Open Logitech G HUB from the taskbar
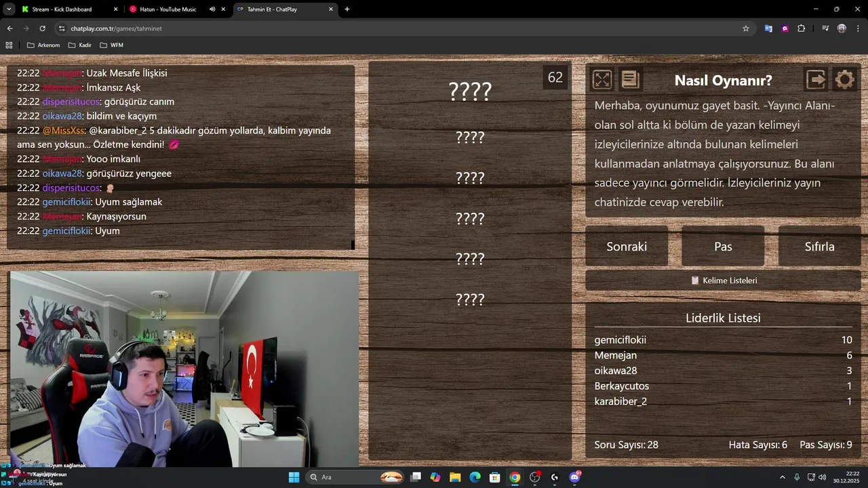The height and width of the screenshot is (488, 868). (x=555, y=477)
